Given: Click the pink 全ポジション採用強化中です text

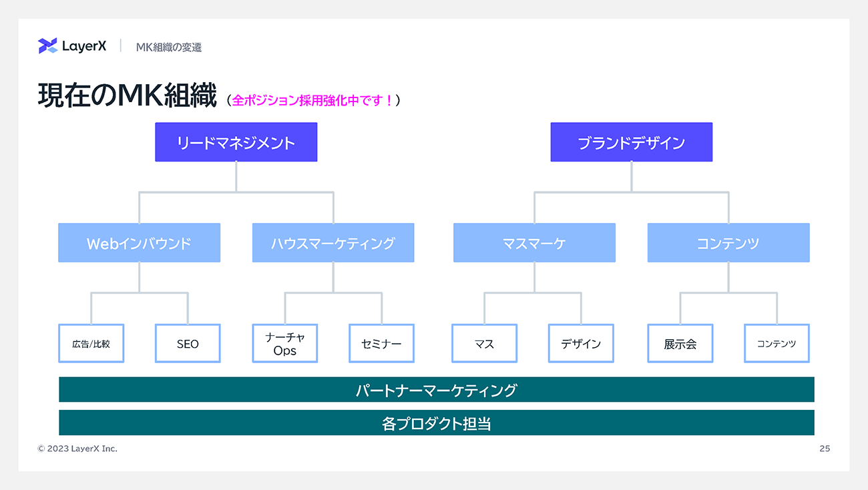Looking at the screenshot, I should (312, 101).
